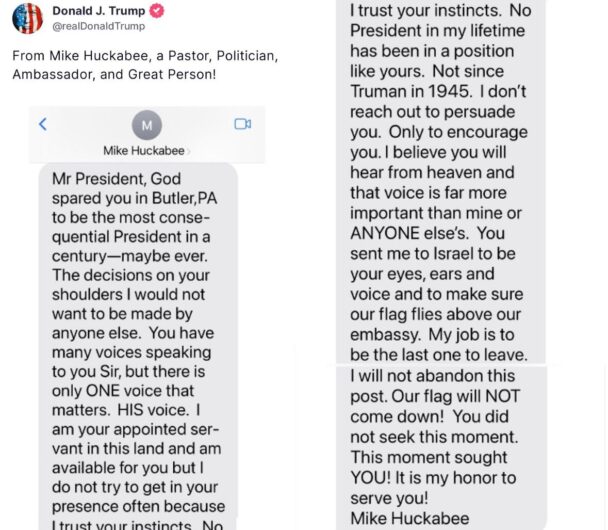Viewport: 608px width, 530px height.
Task: Expand contact details chevron next to Mike Huckabee
Action: point(188,151)
